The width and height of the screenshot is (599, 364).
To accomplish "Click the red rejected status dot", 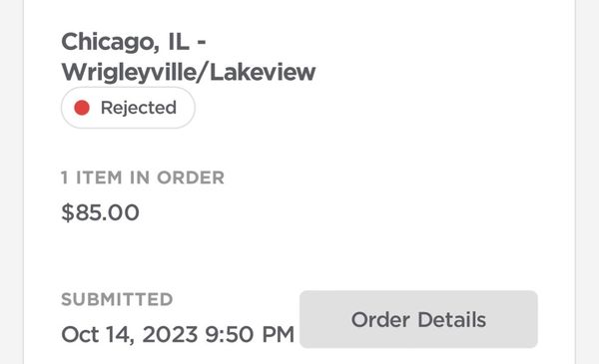I will pos(82,108).
